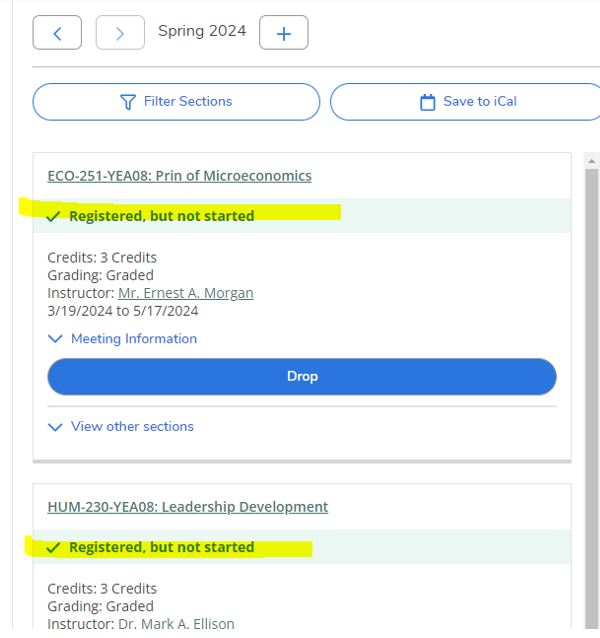Click ECO-251 Registered, but not started status
The image size is (600, 638).
coord(161,216)
